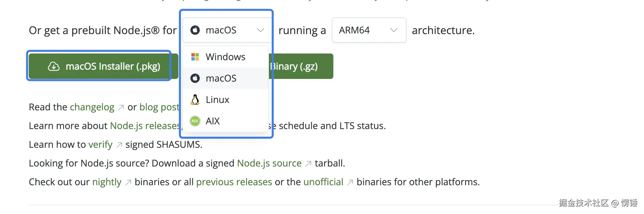The height and width of the screenshot is (214, 644).
Task: Choose Linux from the platform list
Action: pos(217,100)
